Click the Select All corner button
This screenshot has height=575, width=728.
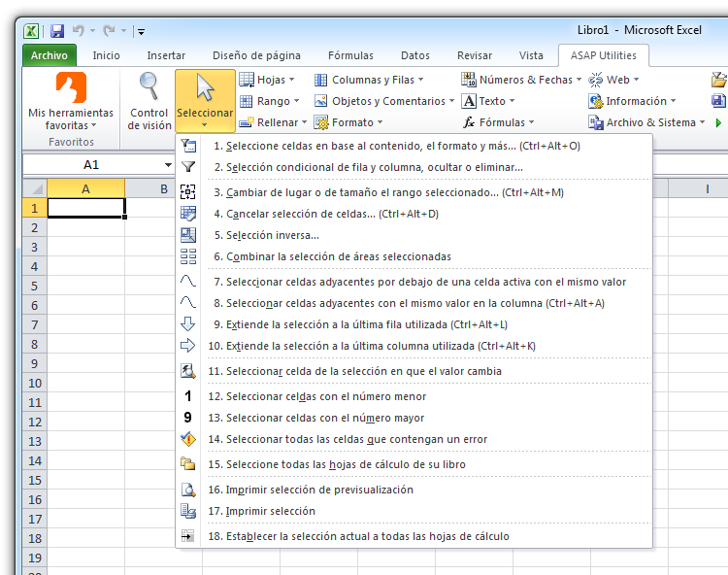(x=35, y=189)
